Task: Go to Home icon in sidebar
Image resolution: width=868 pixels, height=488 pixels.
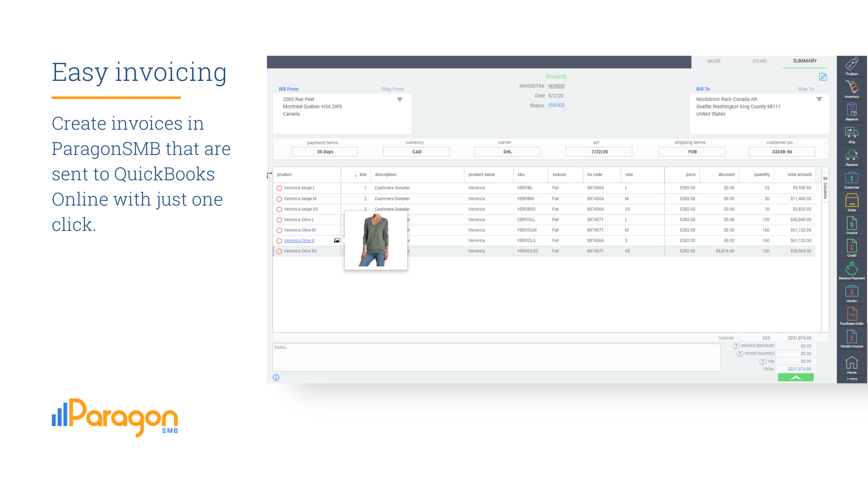Action: [852, 365]
